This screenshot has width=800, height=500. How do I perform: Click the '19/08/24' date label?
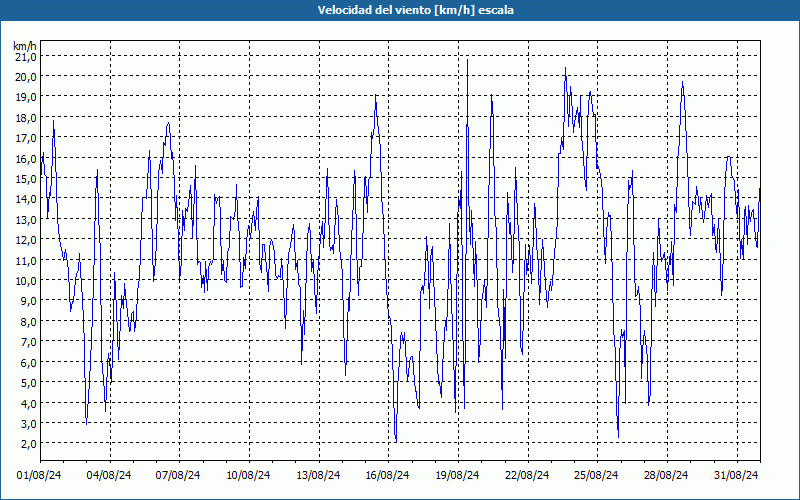pos(457,476)
